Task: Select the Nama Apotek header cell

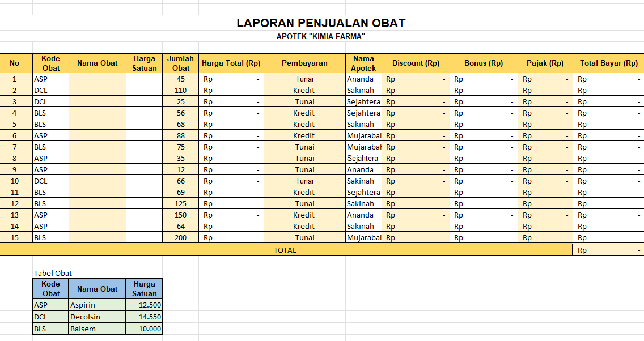Action: (363, 63)
